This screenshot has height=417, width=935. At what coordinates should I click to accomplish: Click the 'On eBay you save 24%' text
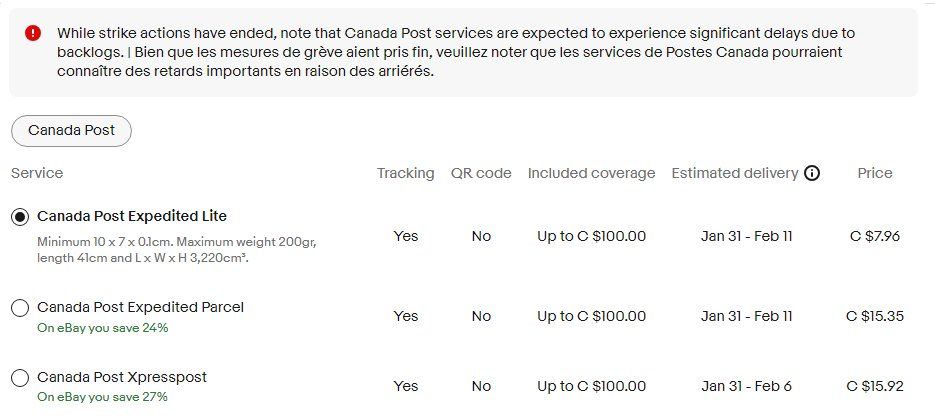pyautogui.click(x=103, y=328)
